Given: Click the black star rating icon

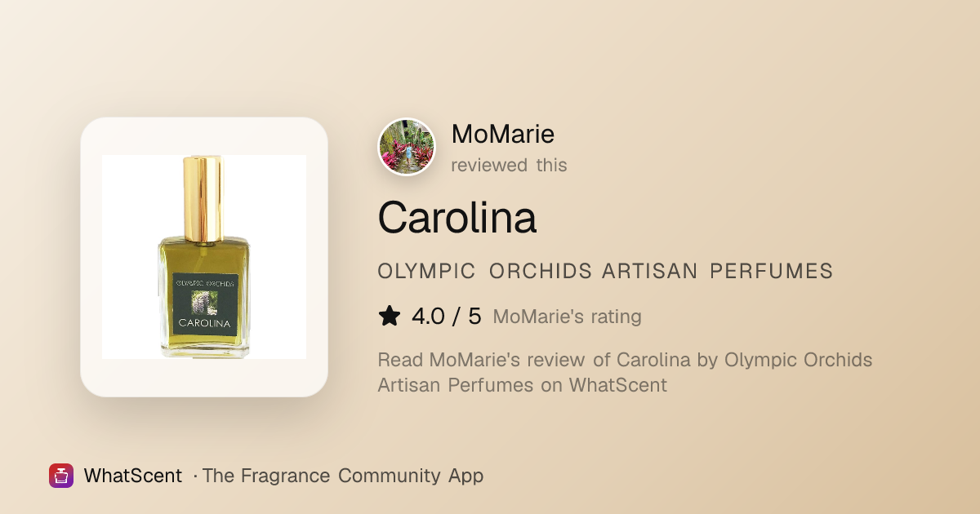Looking at the screenshot, I should point(390,317).
